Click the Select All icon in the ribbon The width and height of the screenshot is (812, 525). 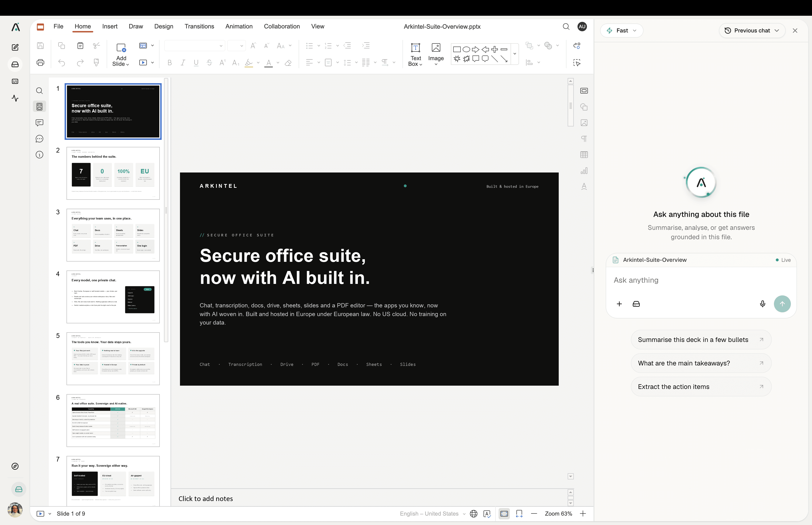click(x=577, y=63)
